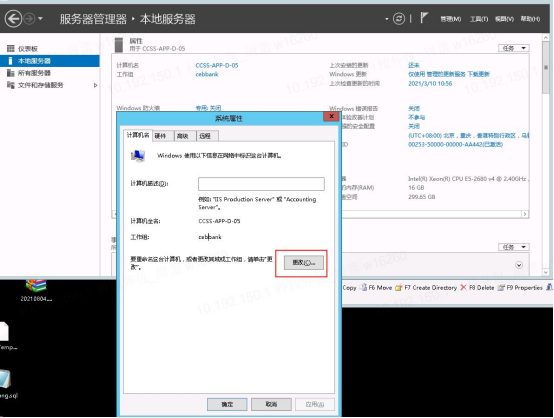Open the 任务 dropdown in the 属性 section
The height and width of the screenshot is (418, 554).
(513, 48)
